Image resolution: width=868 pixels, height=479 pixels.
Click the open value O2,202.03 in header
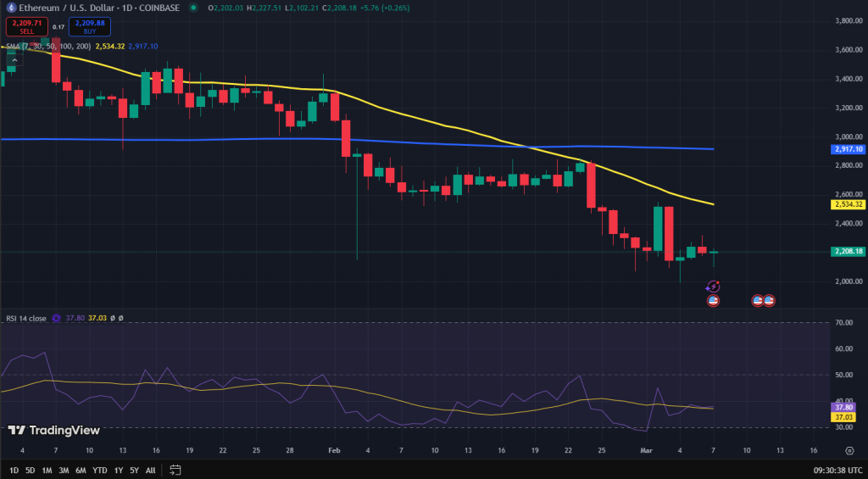[x=225, y=8]
